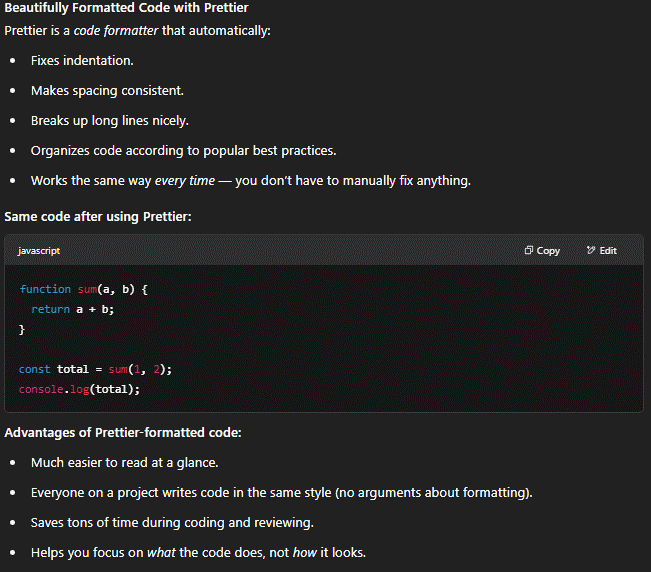Click heading 'Advantages of Prettier-formatted code:'
The image size is (651, 572).
click(123, 433)
